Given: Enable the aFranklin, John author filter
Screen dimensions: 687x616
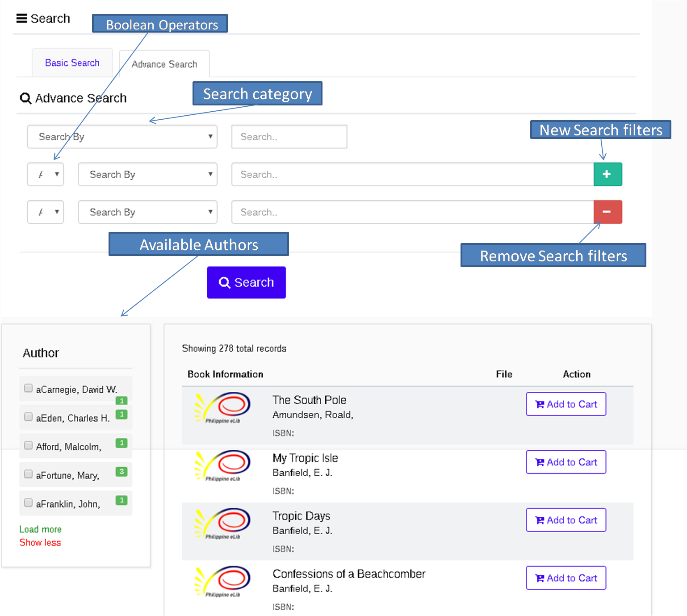Looking at the screenshot, I should (29, 503).
